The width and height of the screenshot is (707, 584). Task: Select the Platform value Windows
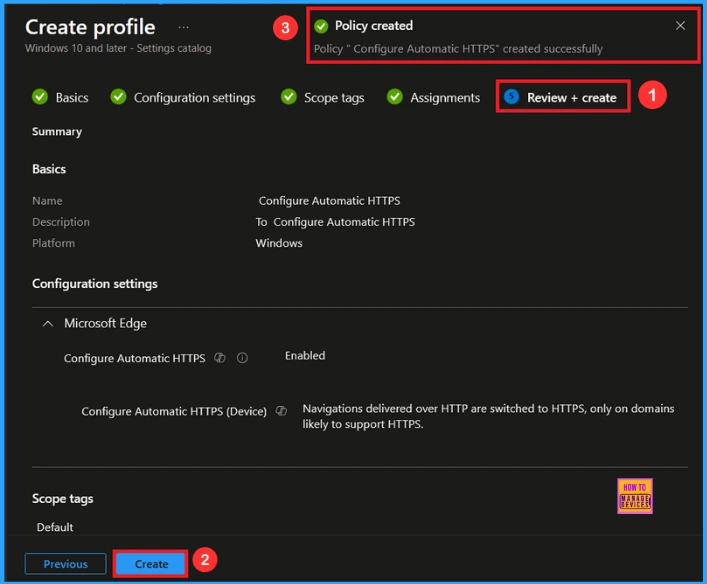(x=279, y=243)
